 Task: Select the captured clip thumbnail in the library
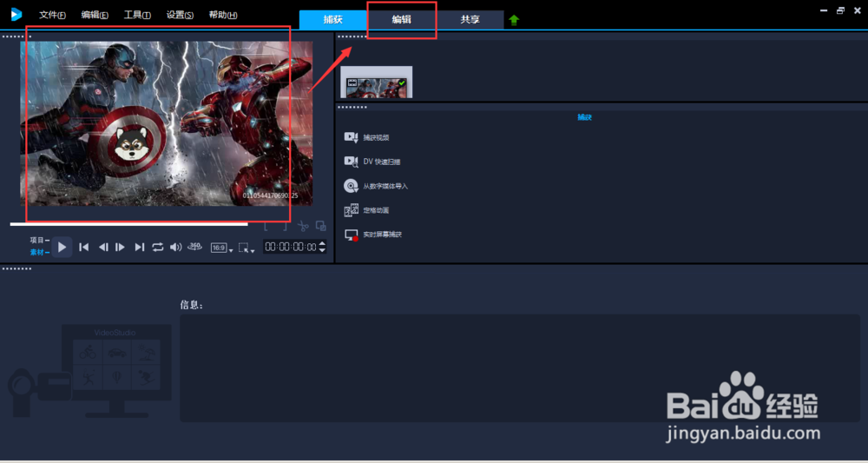pyautogui.click(x=377, y=82)
